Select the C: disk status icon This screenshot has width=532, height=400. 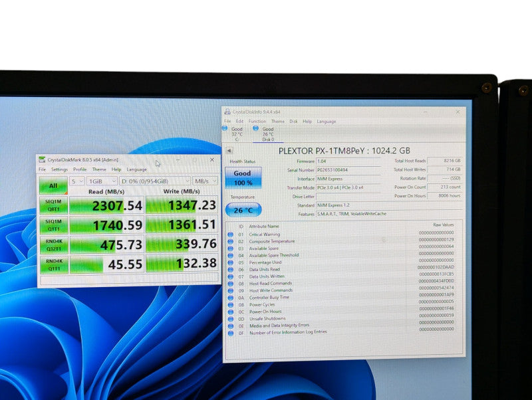pos(225,128)
